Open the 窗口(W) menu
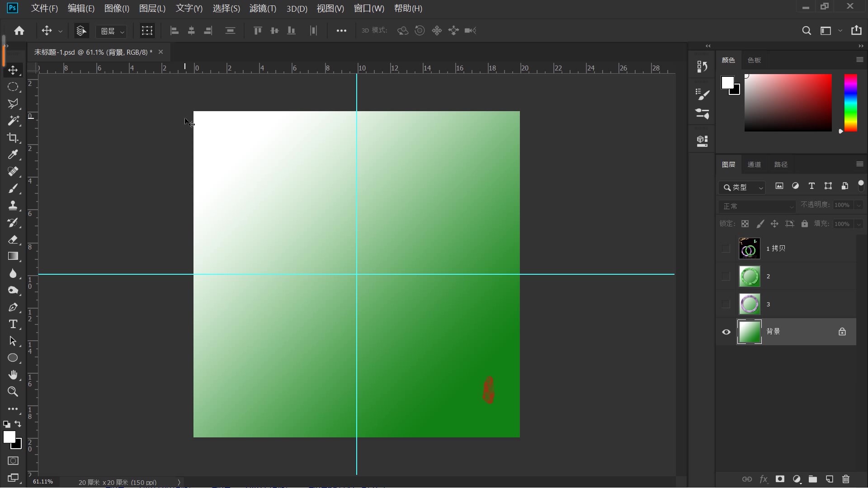Viewport: 868px width, 488px height. pyautogui.click(x=369, y=8)
